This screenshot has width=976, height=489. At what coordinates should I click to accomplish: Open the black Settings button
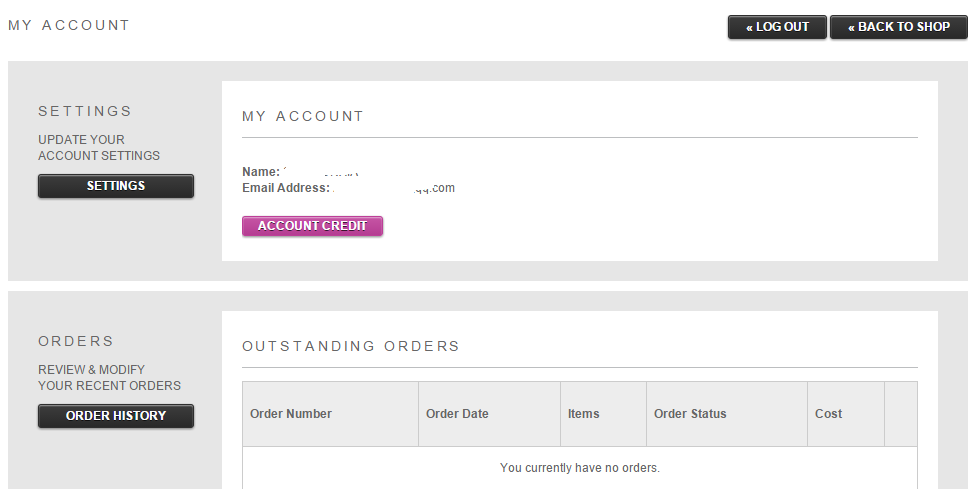[116, 186]
